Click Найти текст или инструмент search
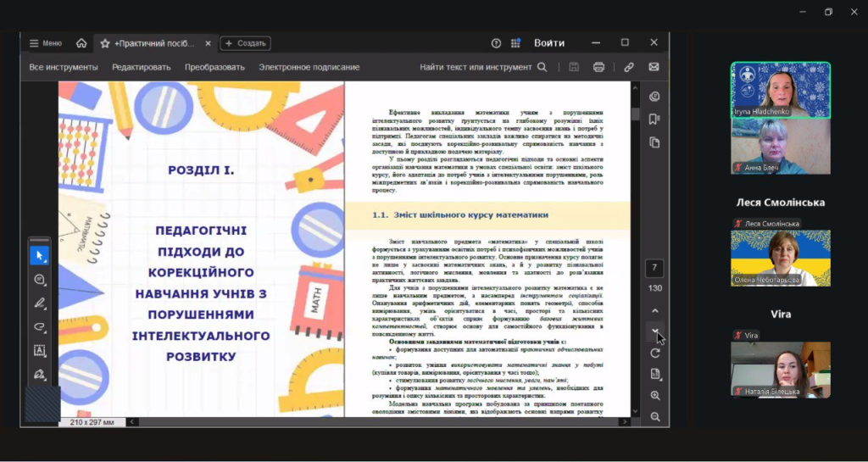Image resolution: width=868 pixels, height=462 pixels. click(482, 67)
